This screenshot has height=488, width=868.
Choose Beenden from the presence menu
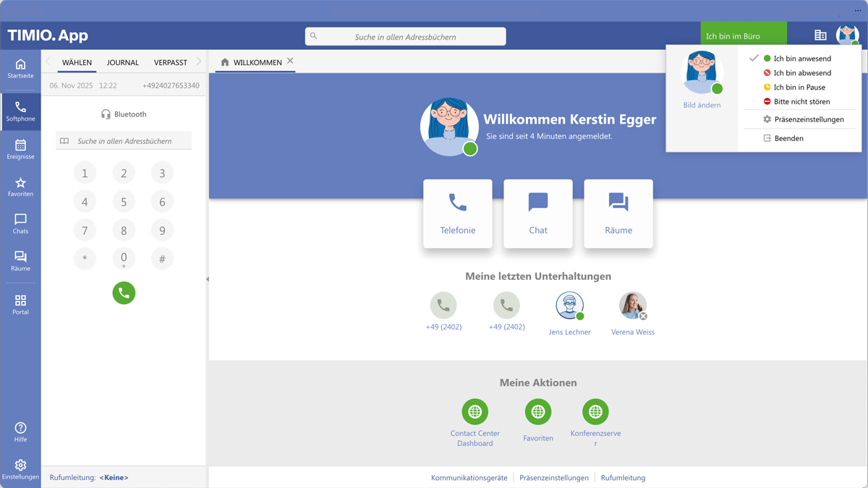[788, 138]
